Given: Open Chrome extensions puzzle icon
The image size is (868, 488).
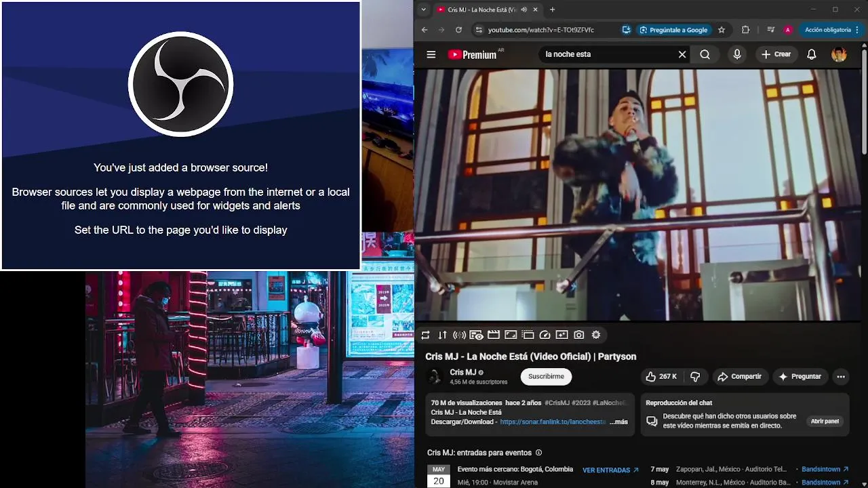Looking at the screenshot, I should (745, 30).
